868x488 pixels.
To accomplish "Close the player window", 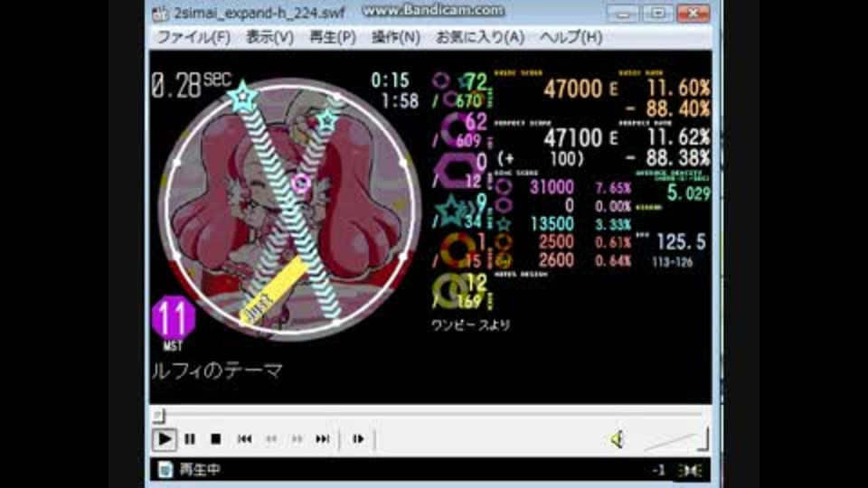I will pos(693,13).
